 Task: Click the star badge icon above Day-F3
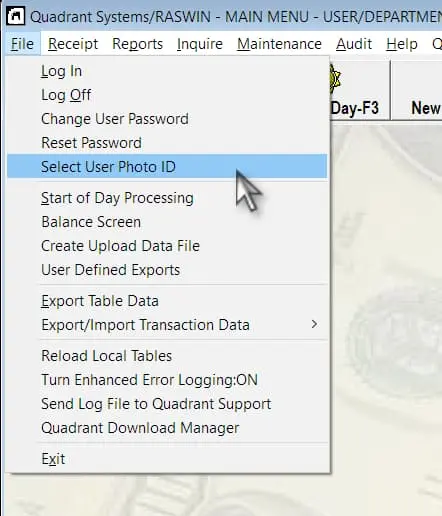[335, 79]
